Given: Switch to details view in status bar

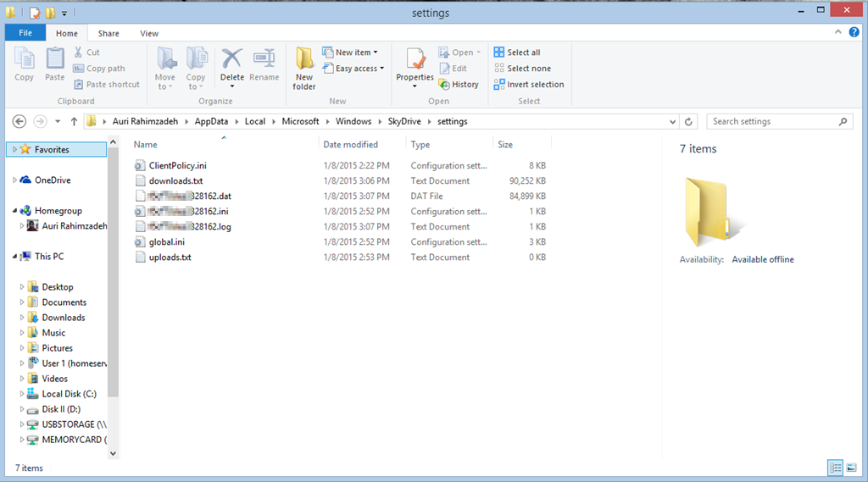Looking at the screenshot, I should pos(835,468).
